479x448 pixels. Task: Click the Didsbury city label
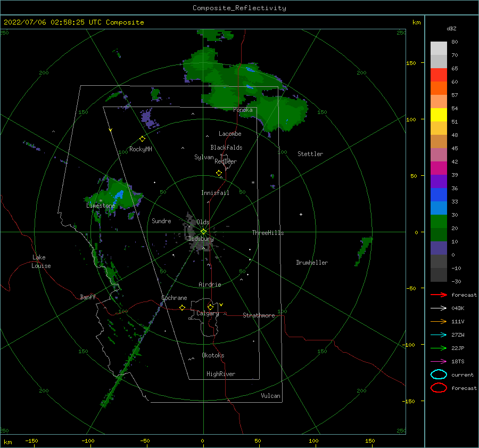tap(201, 239)
